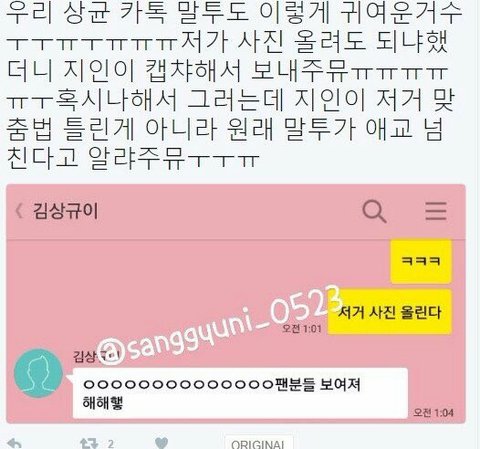Select the white 팬분들 보여져 message bubble
The height and width of the screenshot is (449, 480).
pyautogui.click(x=240, y=393)
